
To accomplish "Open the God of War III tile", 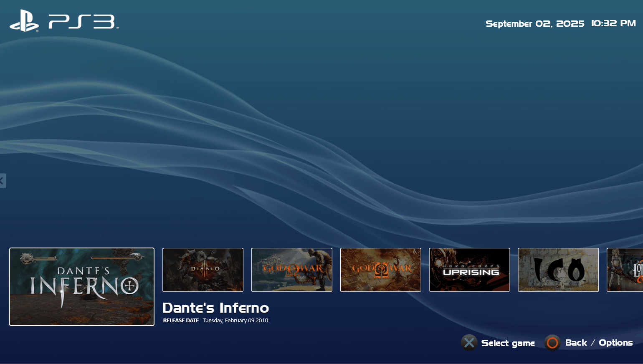I will point(381,270).
